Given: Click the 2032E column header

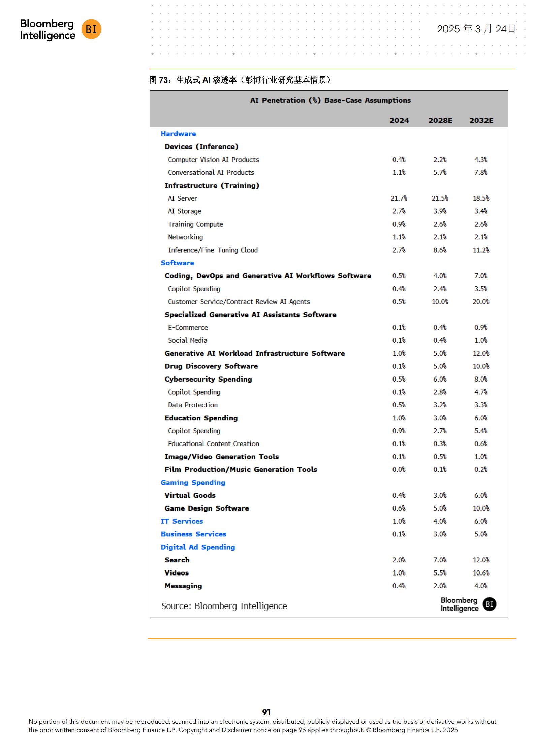Looking at the screenshot, I should pos(481,120).
